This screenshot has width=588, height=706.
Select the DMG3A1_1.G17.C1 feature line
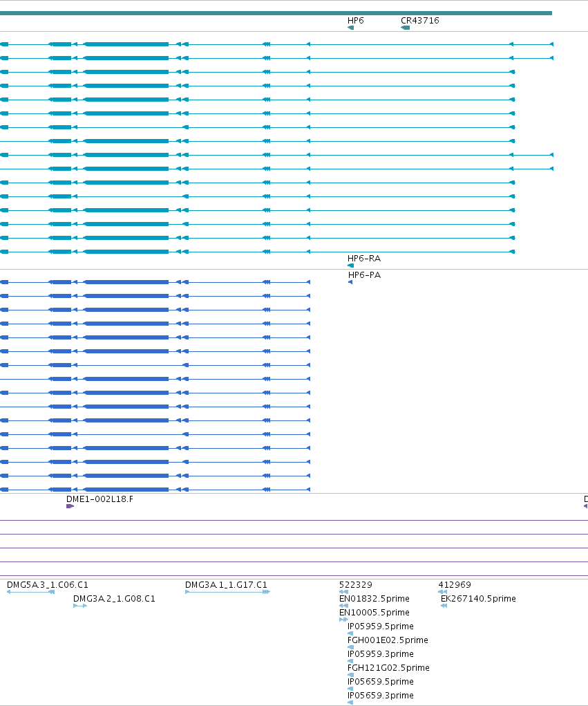pos(227,592)
